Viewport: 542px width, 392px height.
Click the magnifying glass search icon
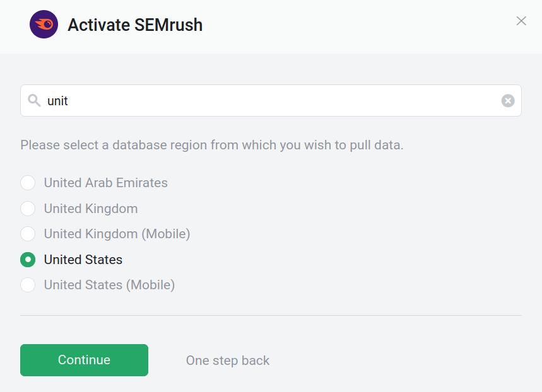tap(34, 100)
